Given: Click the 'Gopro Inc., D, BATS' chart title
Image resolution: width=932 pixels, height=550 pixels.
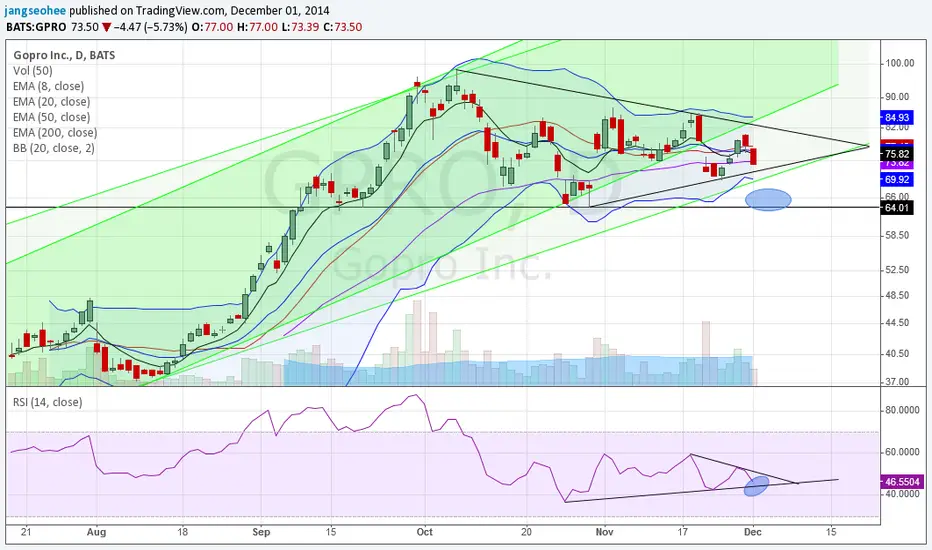Looking at the screenshot, I should pyautogui.click(x=64, y=55).
